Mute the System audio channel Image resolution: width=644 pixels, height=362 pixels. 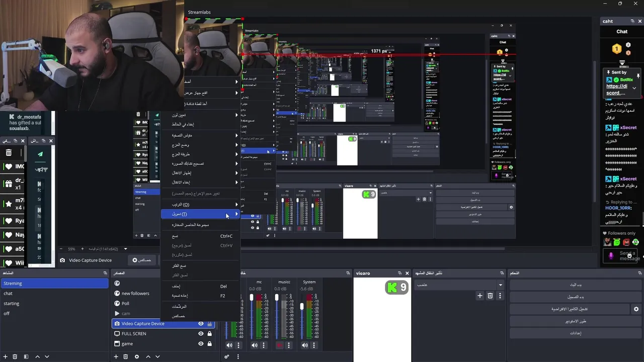point(305,345)
